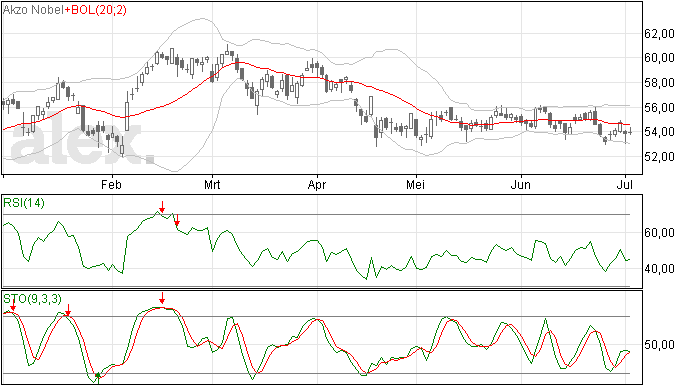Click the 52,00 price axis label

pyautogui.click(x=659, y=156)
